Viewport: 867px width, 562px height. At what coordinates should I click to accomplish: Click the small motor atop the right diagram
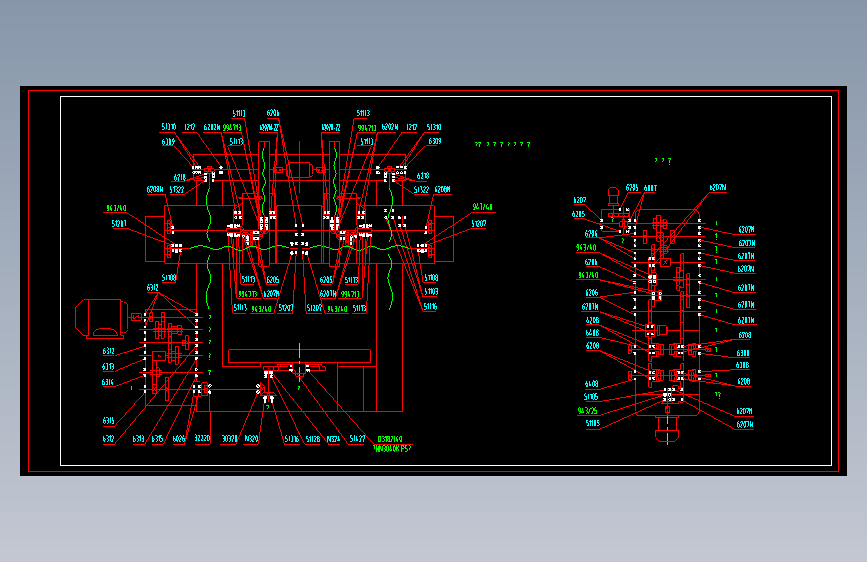613,196
